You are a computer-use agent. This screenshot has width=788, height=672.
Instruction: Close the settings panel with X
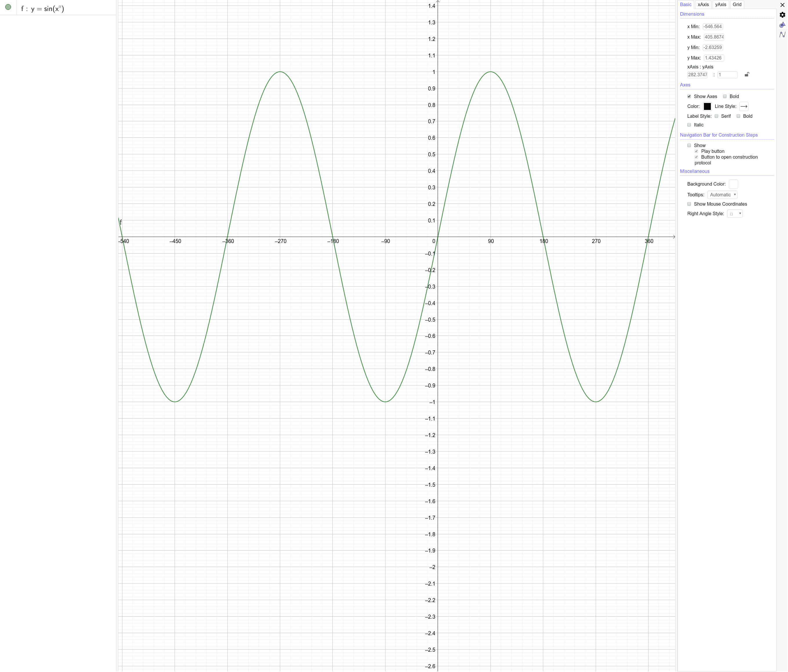coord(782,5)
